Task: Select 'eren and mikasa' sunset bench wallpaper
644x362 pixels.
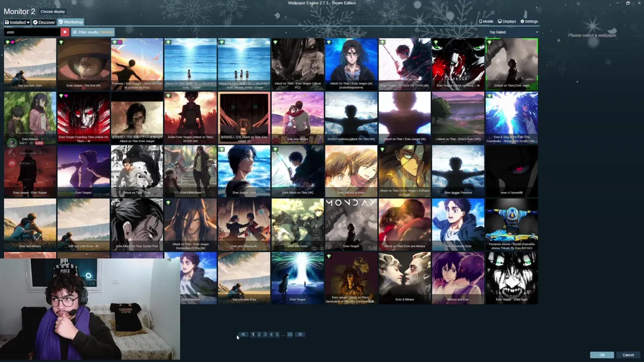Action: tap(297, 118)
